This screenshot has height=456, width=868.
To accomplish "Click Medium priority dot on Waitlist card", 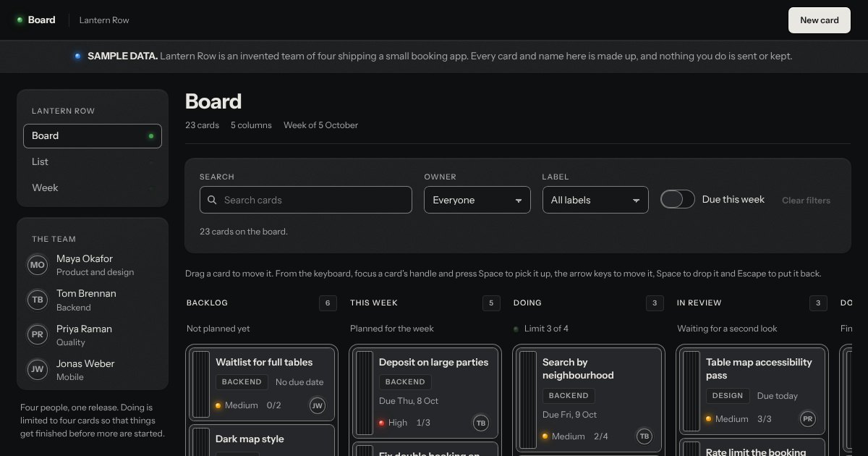I will 218,405.
